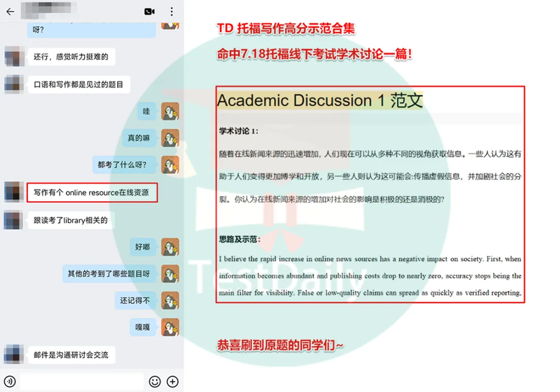The height and width of the screenshot is (392, 560).
Task: Select message '写作有个 online resource在线资源'
Action: coord(92,192)
